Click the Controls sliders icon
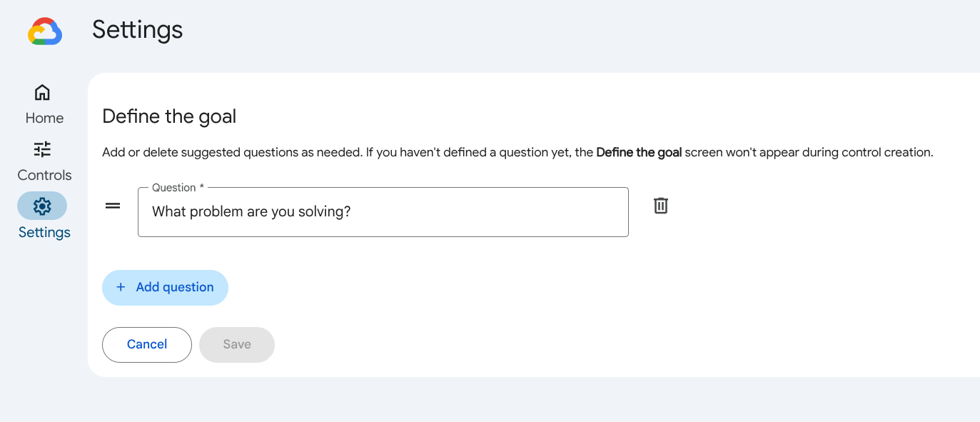Screen dimensions: 980x422 click(42, 149)
